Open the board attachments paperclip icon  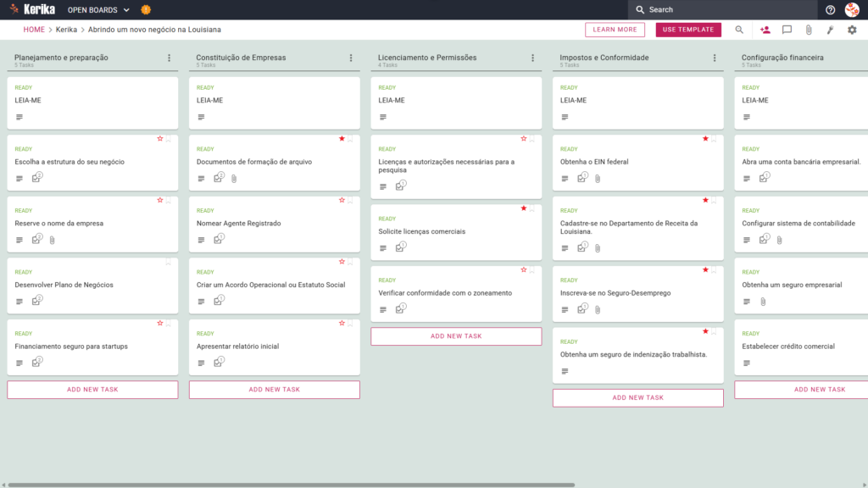click(x=809, y=30)
